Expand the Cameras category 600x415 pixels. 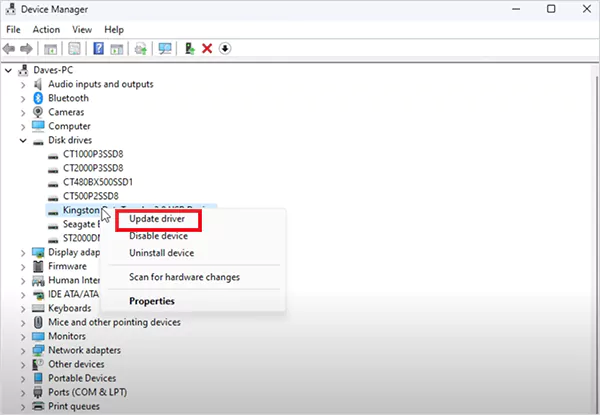[x=23, y=112]
